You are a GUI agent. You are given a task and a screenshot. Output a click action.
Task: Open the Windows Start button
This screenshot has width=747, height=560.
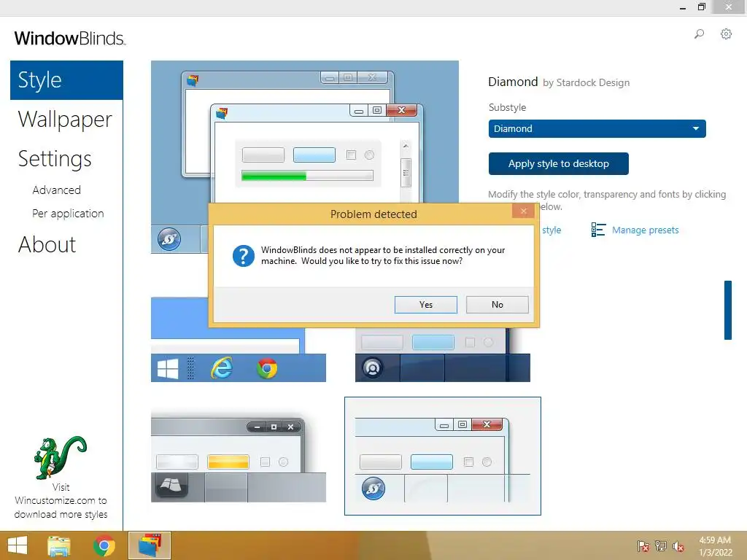point(18,545)
